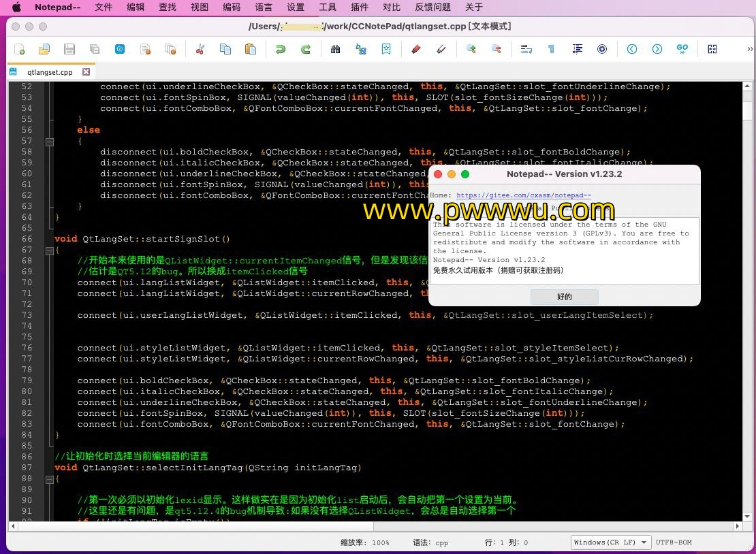Click the circular target toolbar icon
This screenshot has width=756, height=554.
(601, 49)
